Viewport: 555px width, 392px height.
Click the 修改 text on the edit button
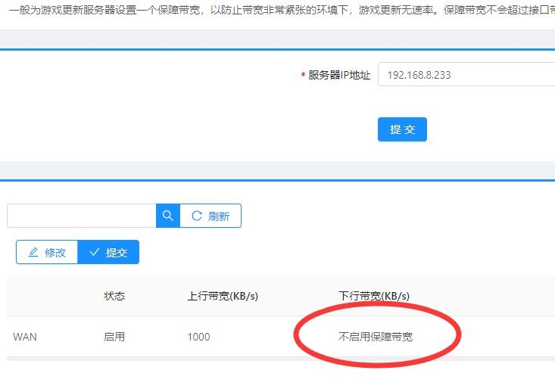pyautogui.click(x=55, y=253)
